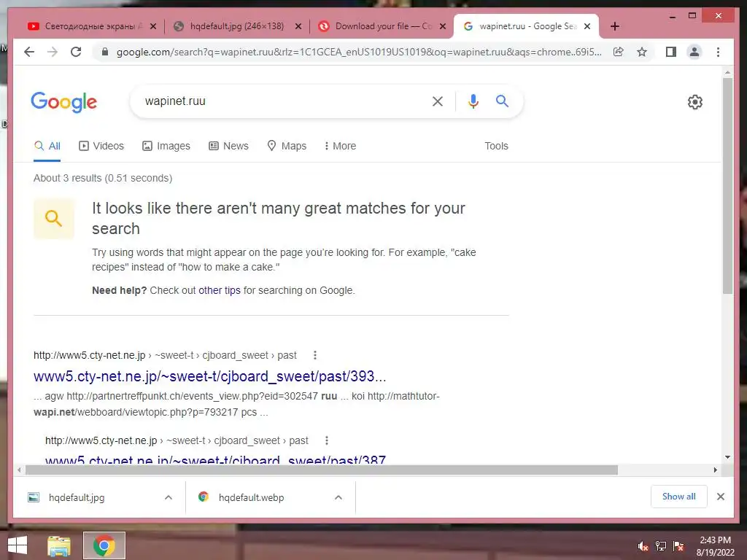Close the wapinet.ruu Google Search tab
Image resolution: width=747 pixels, height=560 pixels.
(587, 26)
